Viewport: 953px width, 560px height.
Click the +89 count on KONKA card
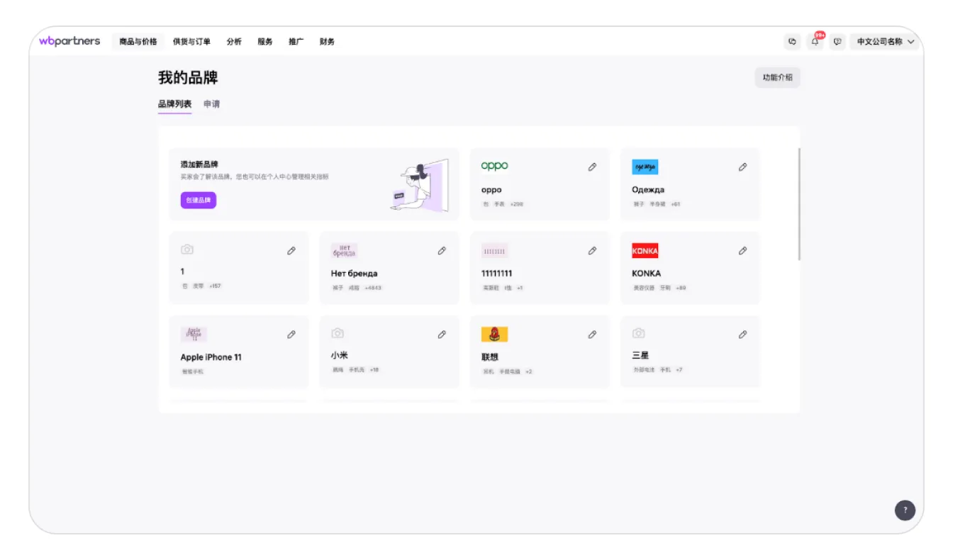(681, 288)
